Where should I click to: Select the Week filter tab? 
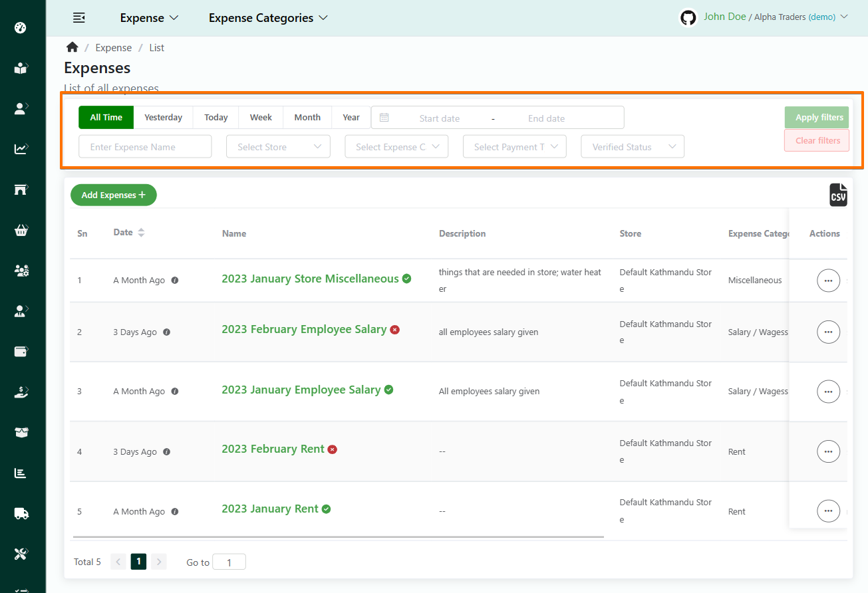point(261,118)
